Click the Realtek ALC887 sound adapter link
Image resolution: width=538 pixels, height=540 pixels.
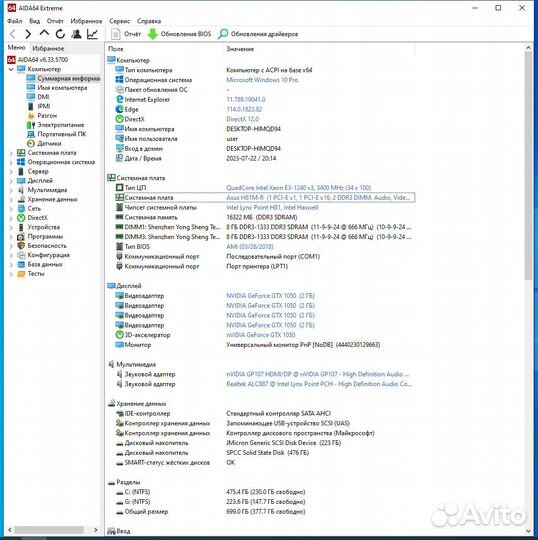pos(319,384)
